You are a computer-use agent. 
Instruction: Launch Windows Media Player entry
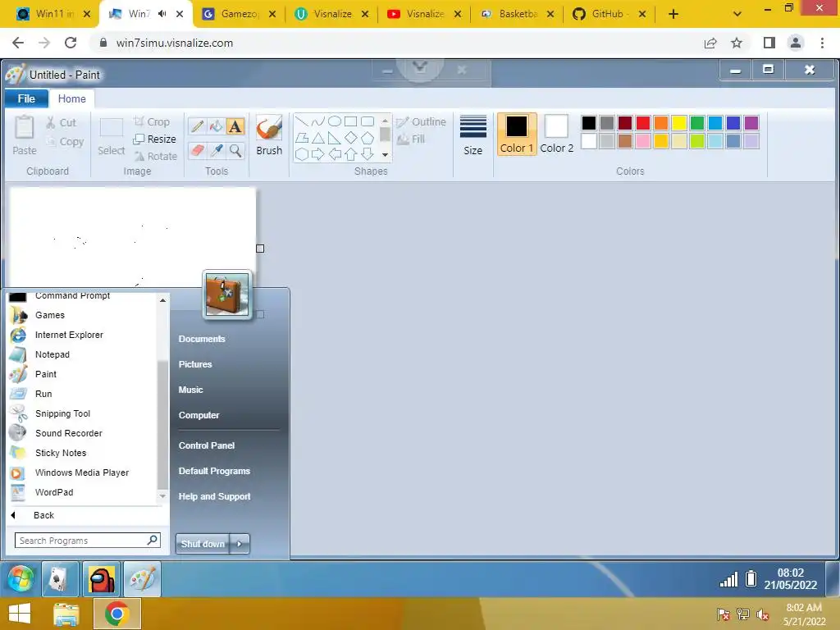(x=83, y=472)
